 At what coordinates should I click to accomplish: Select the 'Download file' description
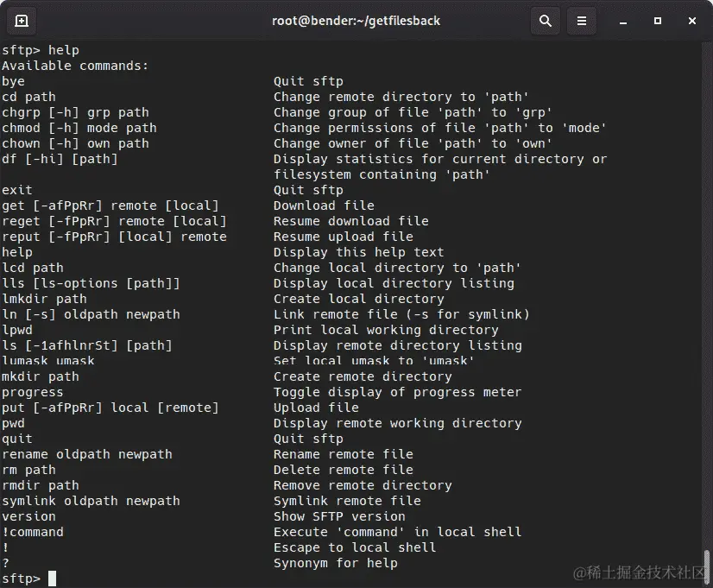[324, 205]
